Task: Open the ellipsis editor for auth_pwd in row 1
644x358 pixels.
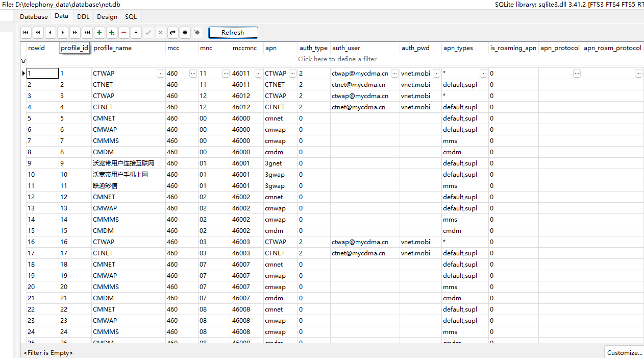Action: tap(437, 74)
